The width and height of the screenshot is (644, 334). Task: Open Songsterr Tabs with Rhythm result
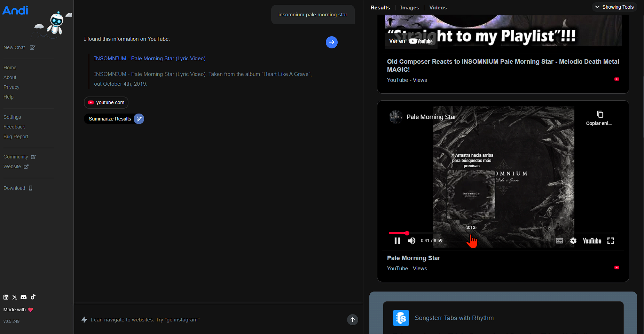tap(454, 318)
